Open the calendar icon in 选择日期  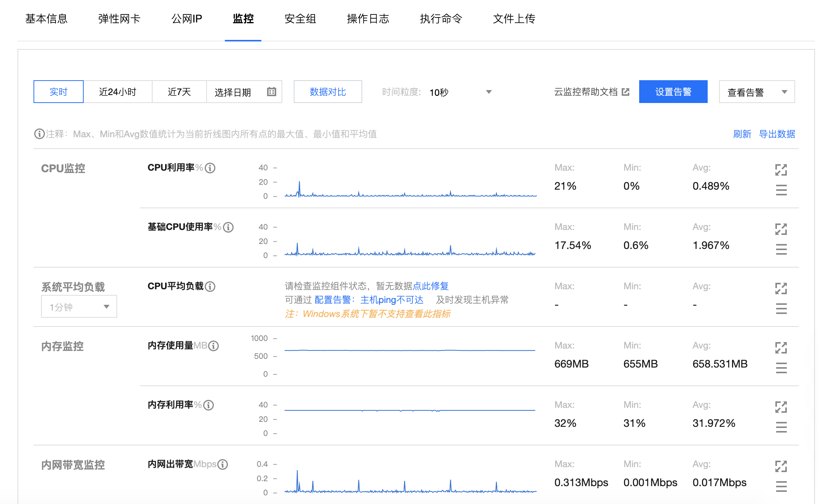(x=271, y=92)
